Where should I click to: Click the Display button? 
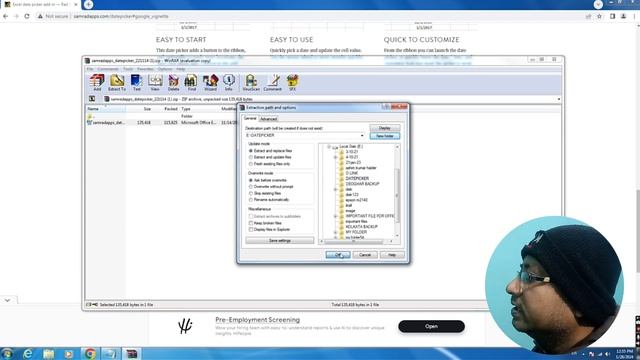[384, 128]
